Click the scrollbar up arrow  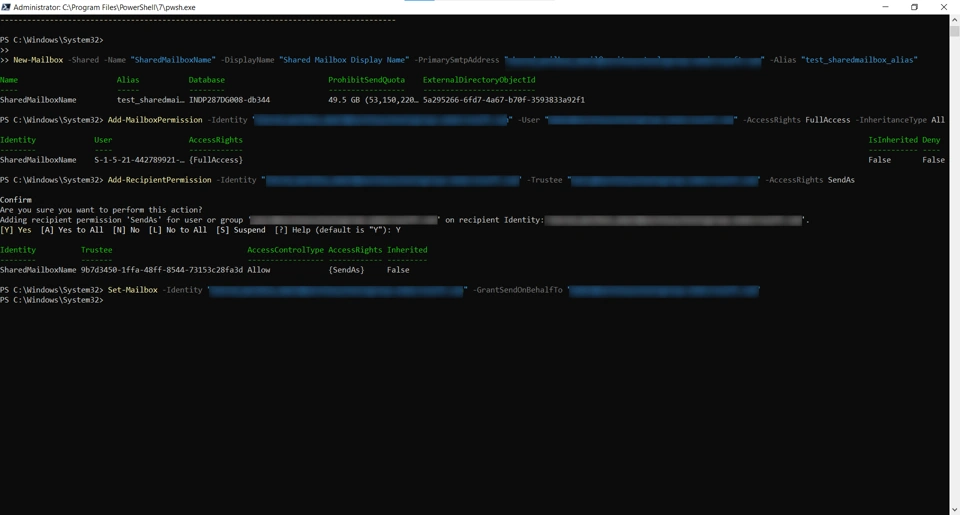[954, 20]
